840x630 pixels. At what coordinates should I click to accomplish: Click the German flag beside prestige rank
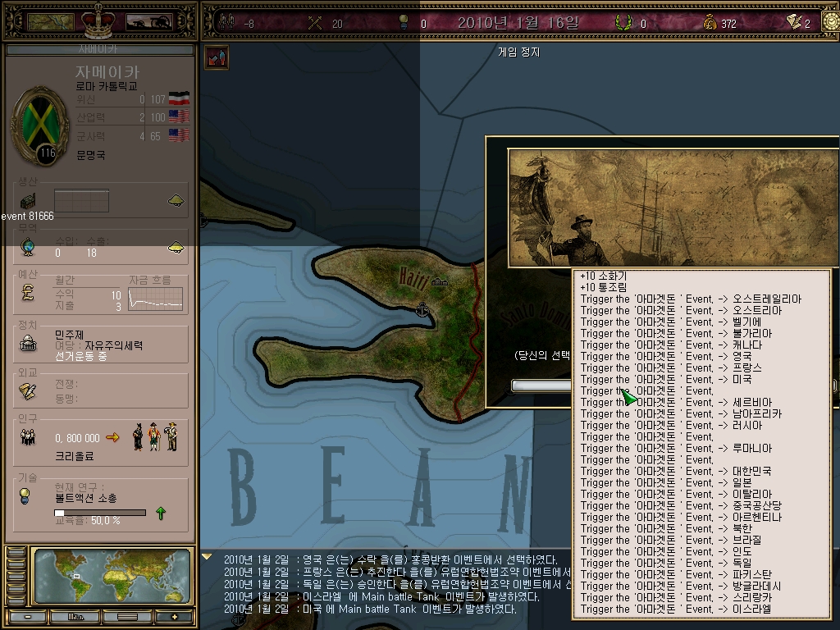tap(179, 98)
